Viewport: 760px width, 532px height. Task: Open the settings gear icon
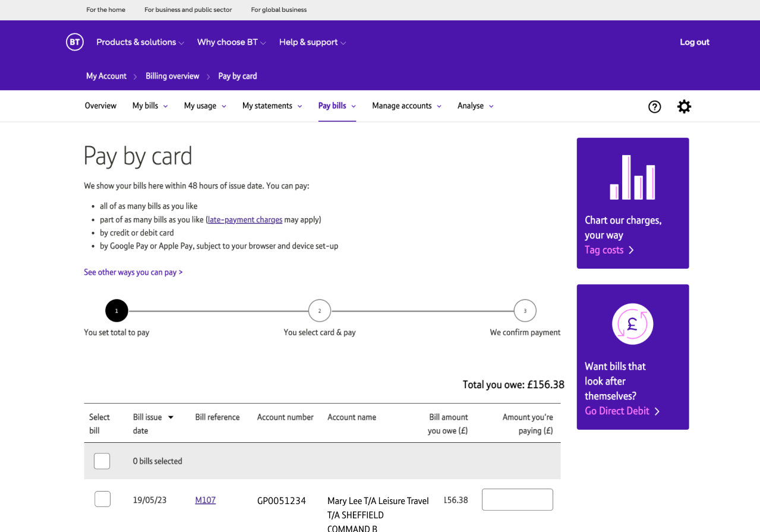(x=684, y=106)
